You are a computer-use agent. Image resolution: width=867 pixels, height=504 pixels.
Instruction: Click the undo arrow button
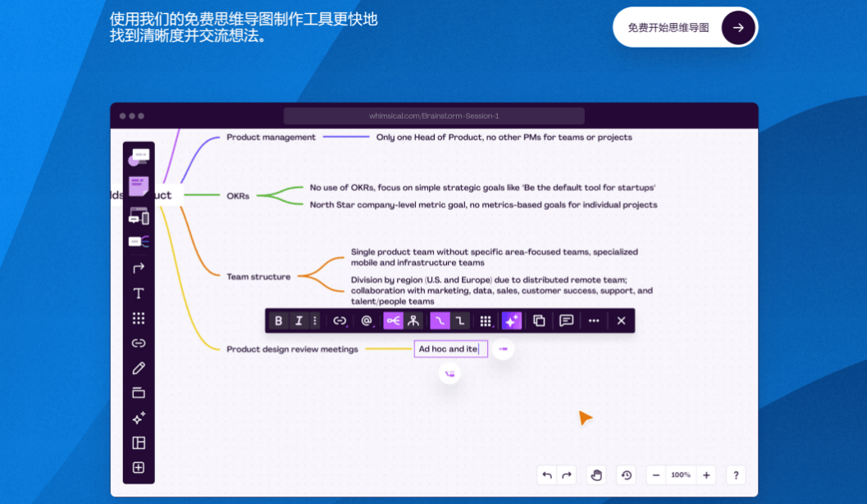(547, 475)
